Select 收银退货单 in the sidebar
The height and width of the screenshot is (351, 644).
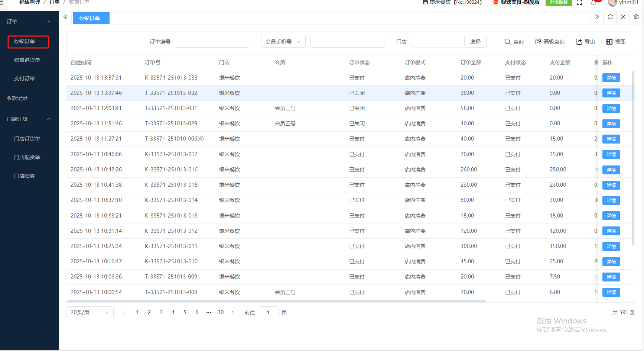point(27,60)
